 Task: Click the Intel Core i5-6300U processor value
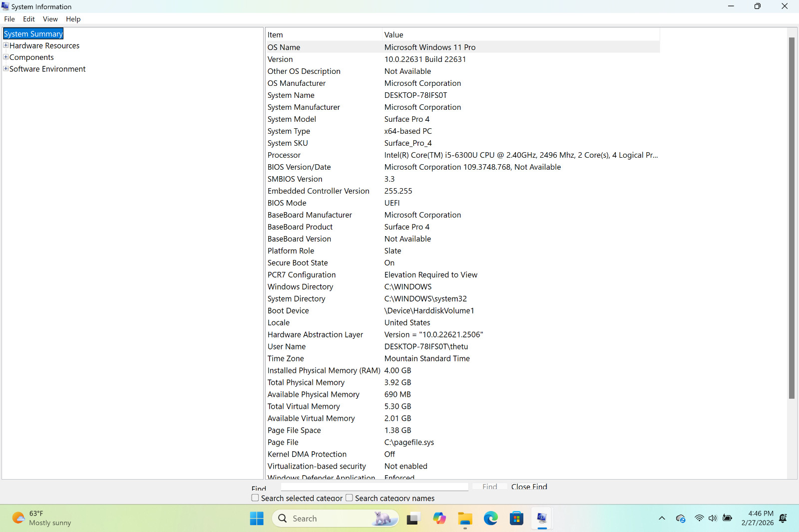click(521, 155)
